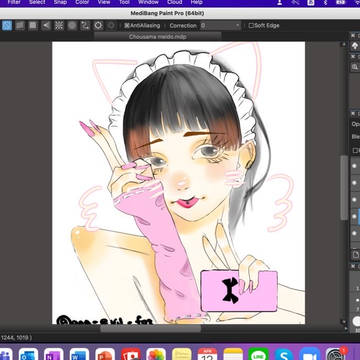This screenshot has width=360, height=360.
Task: Open Zoom from the Dock
Action: (x=310, y=354)
